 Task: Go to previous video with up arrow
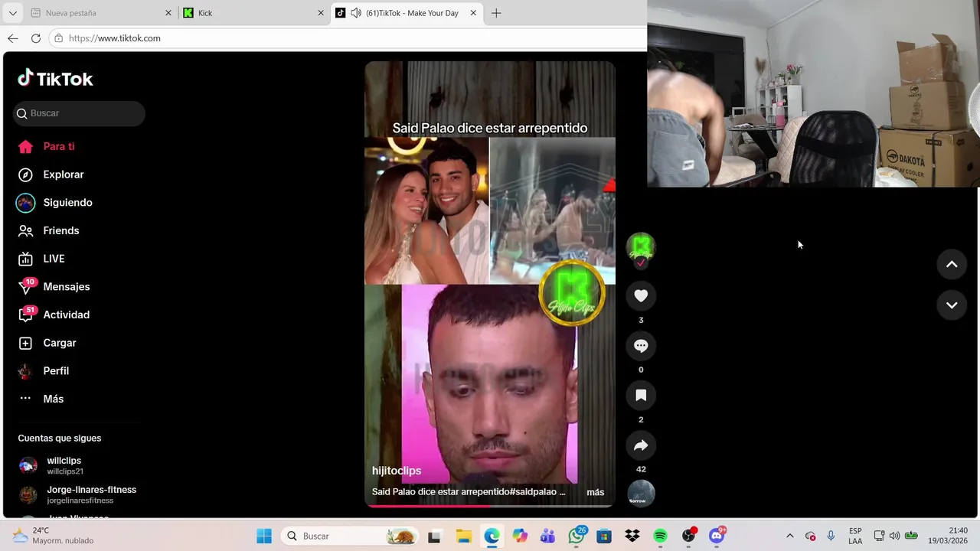952,264
